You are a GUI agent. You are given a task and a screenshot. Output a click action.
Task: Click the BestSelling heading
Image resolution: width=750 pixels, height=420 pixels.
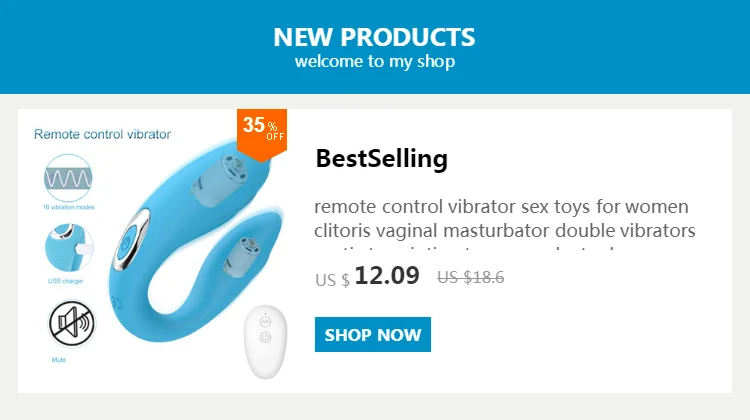[382, 158]
